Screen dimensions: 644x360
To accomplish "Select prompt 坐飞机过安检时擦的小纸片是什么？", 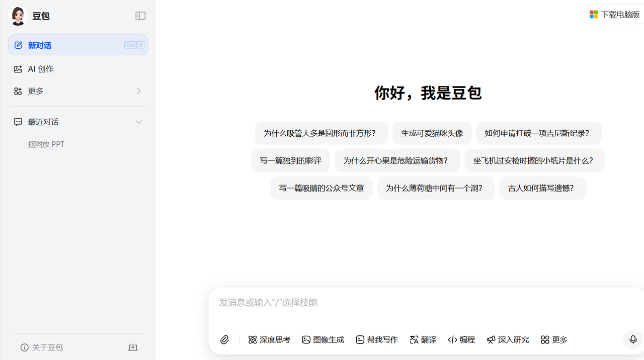I will point(535,161).
